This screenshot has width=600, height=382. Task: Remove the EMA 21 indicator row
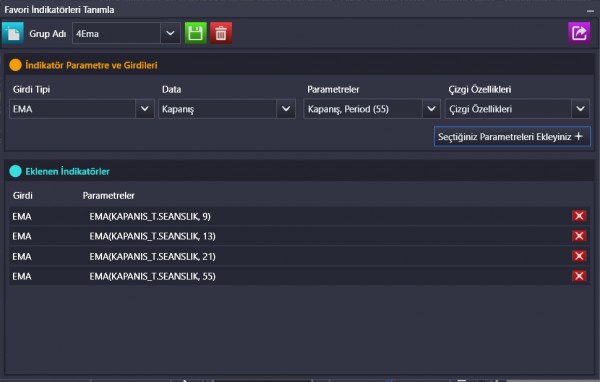[x=579, y=256]
